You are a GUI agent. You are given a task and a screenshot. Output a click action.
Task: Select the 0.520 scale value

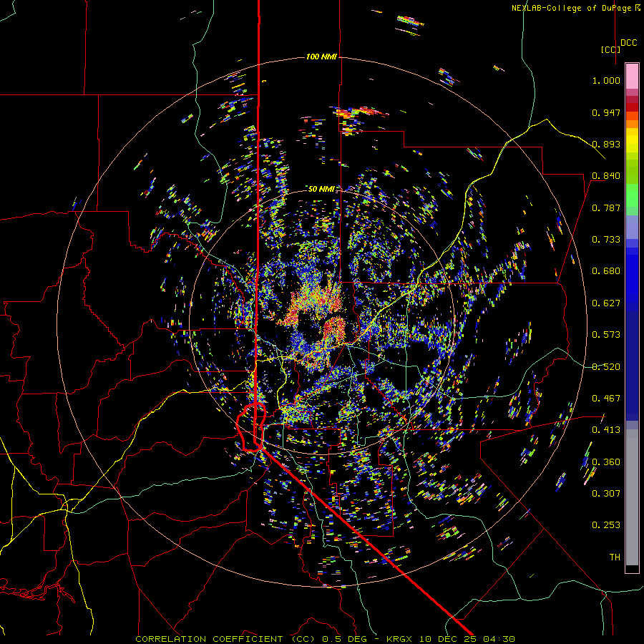tap(606, 367)
